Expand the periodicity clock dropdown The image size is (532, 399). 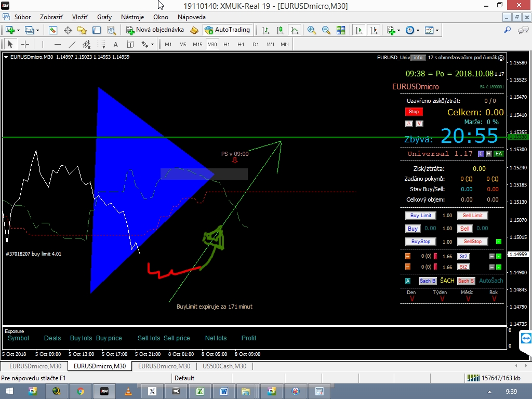click(x=418, y=31)
